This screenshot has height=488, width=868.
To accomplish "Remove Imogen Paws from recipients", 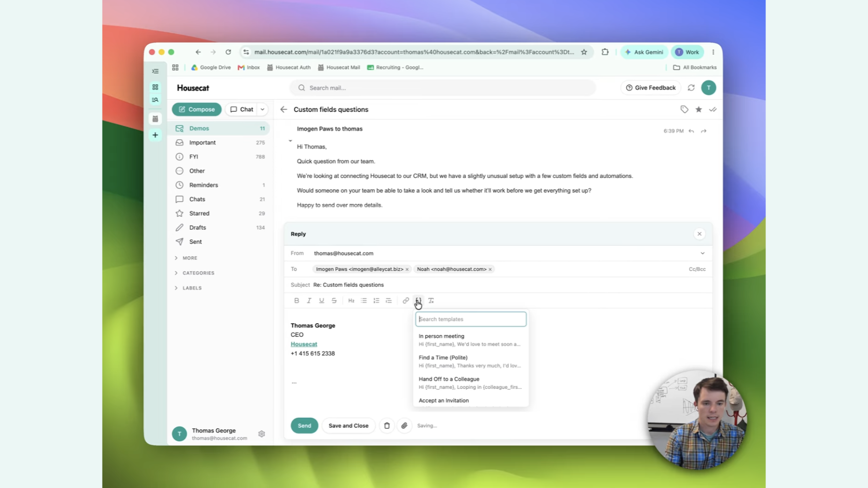I will pyautogui.click(x=407, y=270).
